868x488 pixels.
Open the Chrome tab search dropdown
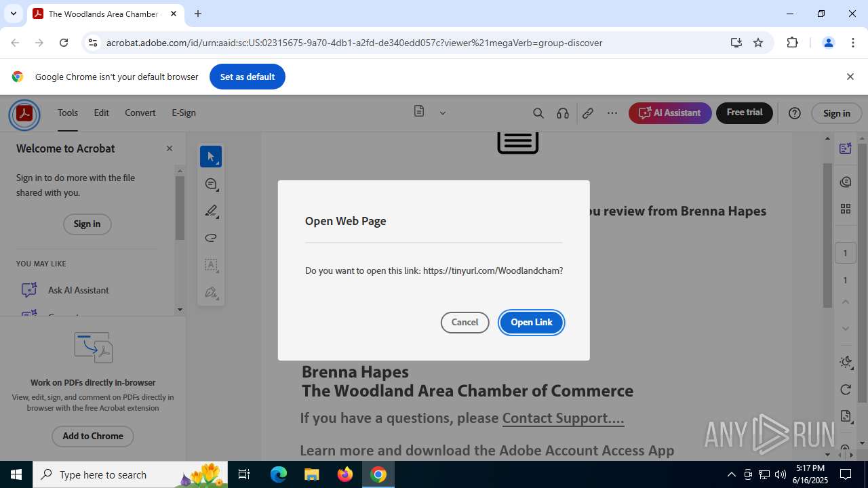pos(13,14)
